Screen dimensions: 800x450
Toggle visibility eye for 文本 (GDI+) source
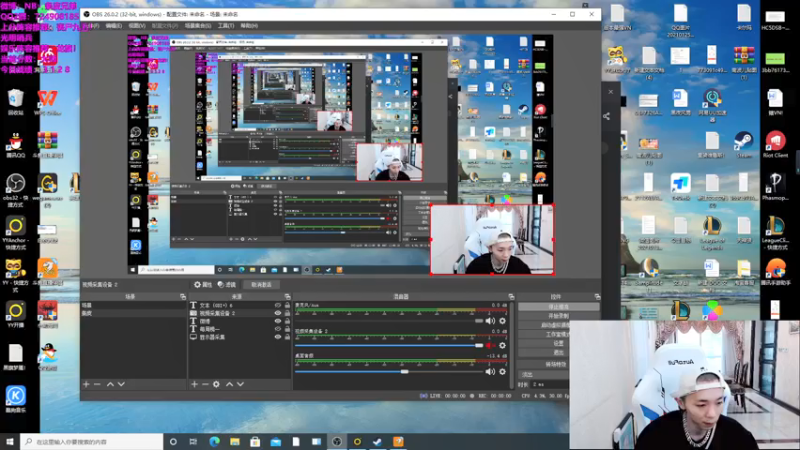[278, 305]
